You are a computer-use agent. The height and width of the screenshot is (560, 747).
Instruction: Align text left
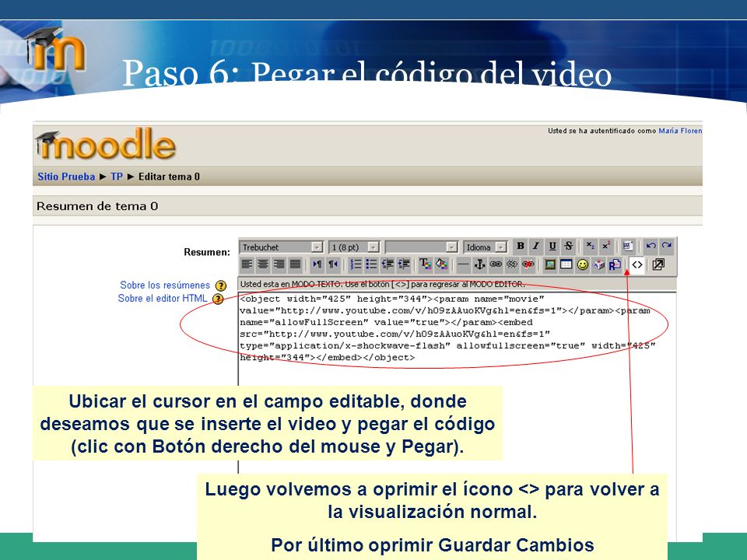247,264
